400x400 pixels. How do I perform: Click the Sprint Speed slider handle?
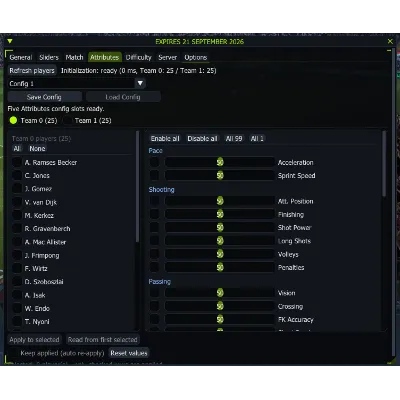(220, 176)
